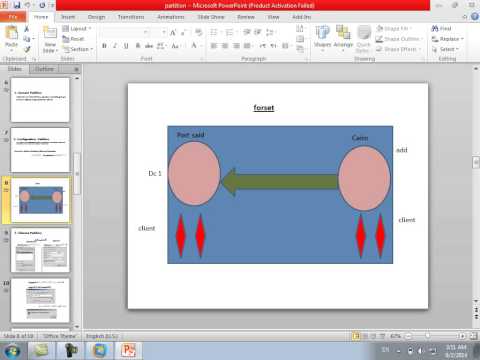Screen dimensions: 480x360
Task: Click increase list level icon
Action: coord(258,32)
